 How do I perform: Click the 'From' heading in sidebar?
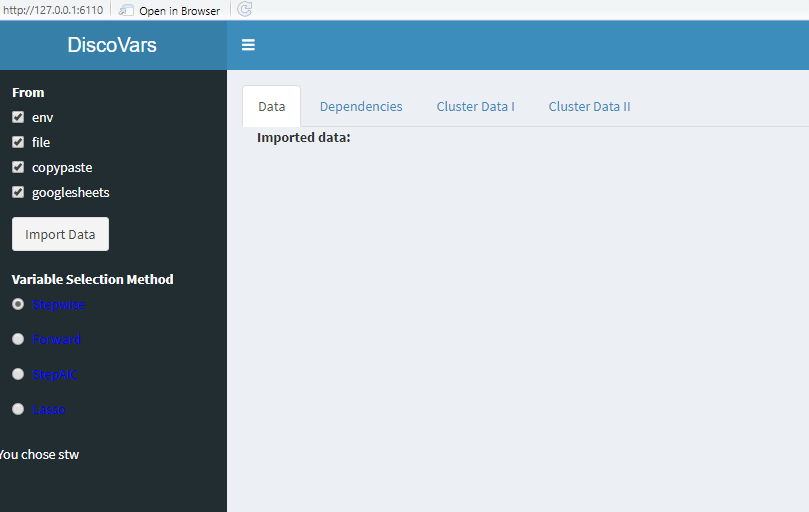pos(28,92)
